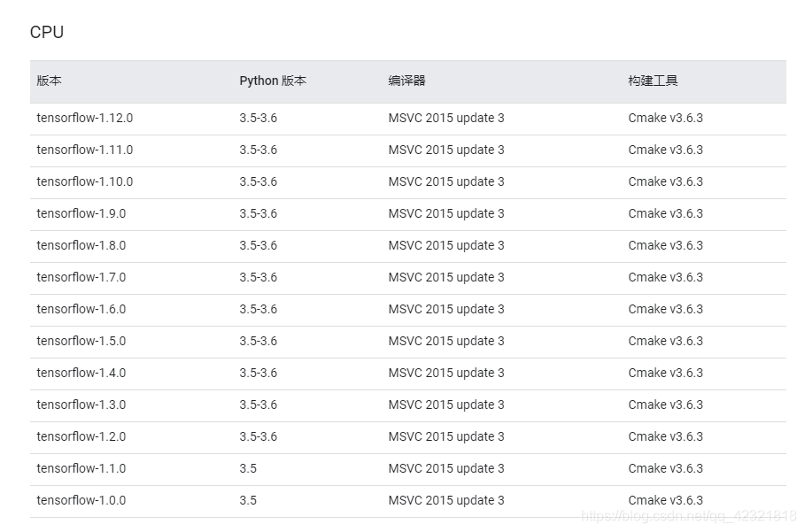Screen dimensions: 805x532
Task: Select the tensorflow-1.5.0 version cell
Action: coord(81,341)
